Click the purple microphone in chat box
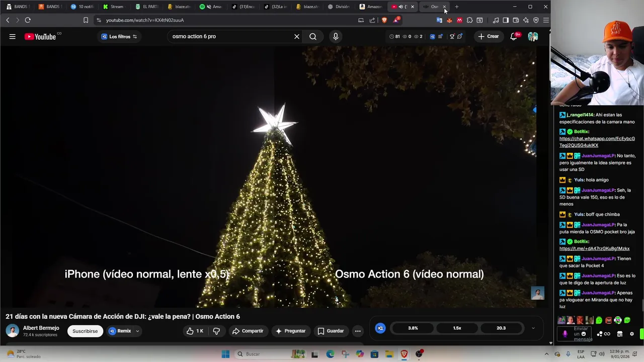 565,333
